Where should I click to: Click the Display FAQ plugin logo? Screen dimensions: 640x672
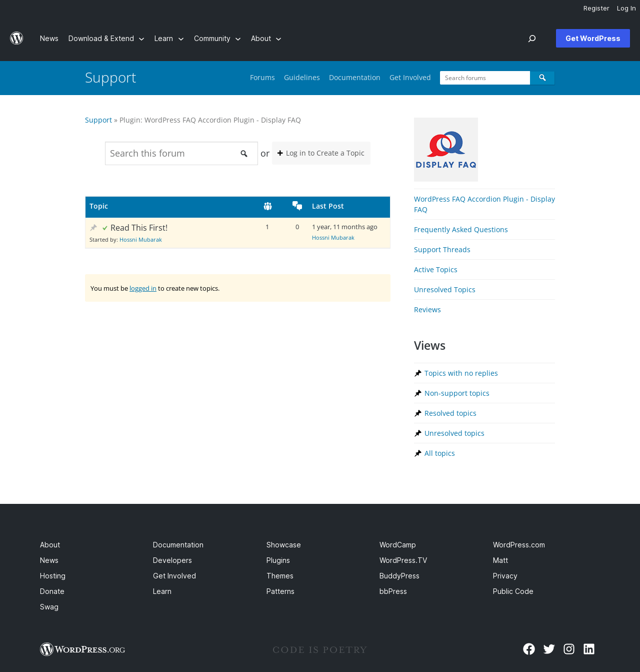click(446, 150)
